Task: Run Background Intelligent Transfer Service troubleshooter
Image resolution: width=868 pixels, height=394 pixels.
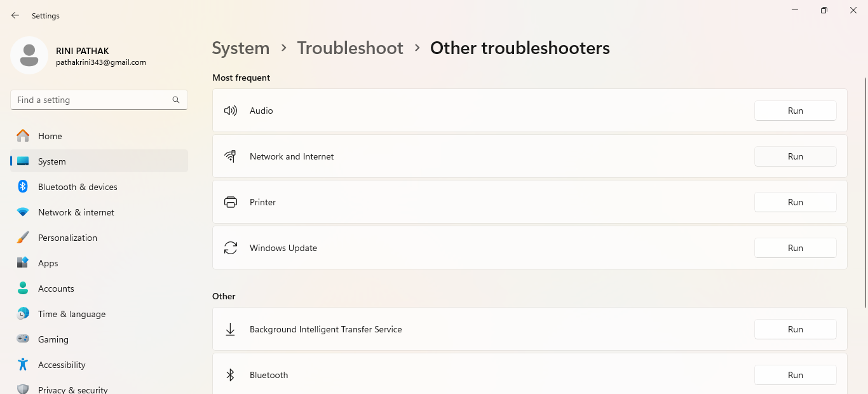Action: click(795, 329)
